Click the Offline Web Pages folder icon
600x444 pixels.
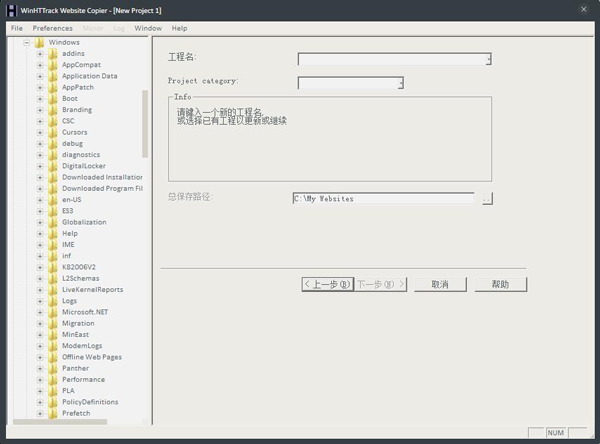(x=53, y=357)
